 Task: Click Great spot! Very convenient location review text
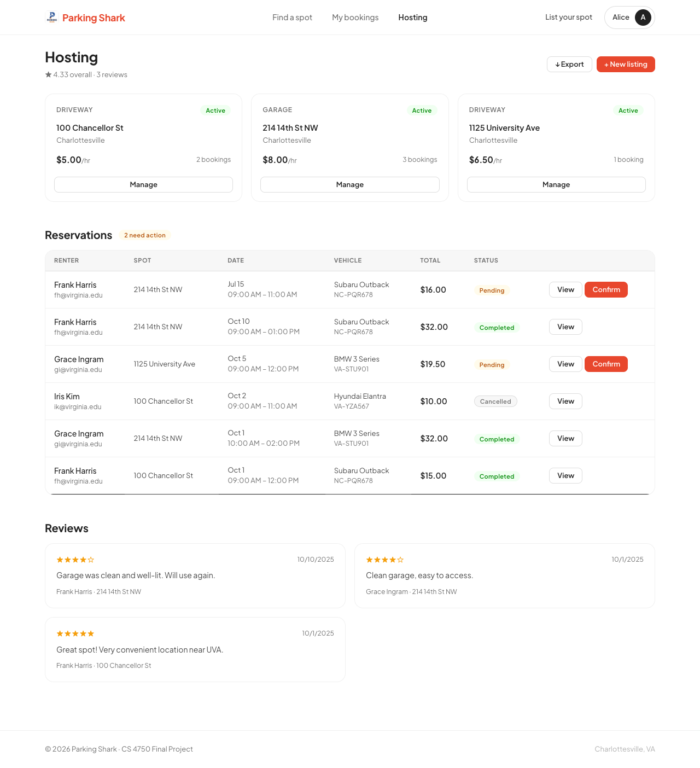click(140, 650)
